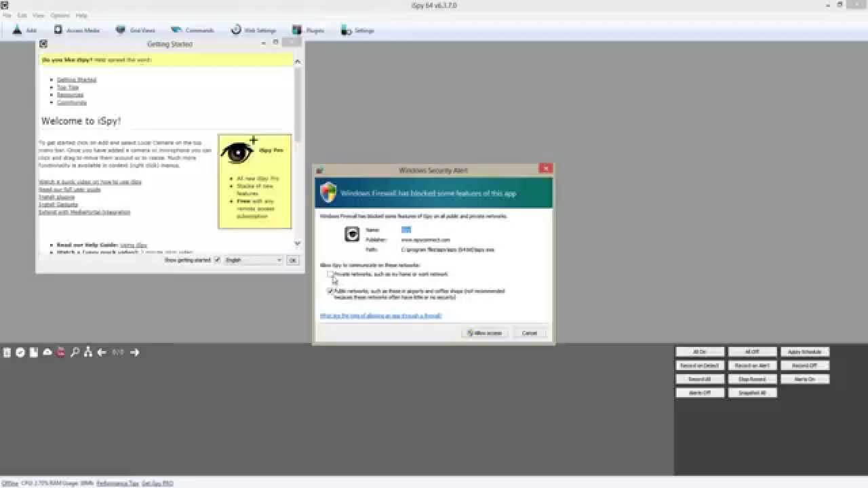868x488 pixels.
Task: Open Access Media from the toolbar
Action: (77, 30)
